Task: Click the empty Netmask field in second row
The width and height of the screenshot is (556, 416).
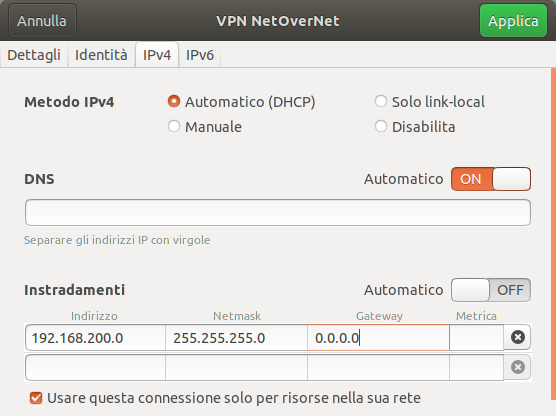Action: pos(237,367)
